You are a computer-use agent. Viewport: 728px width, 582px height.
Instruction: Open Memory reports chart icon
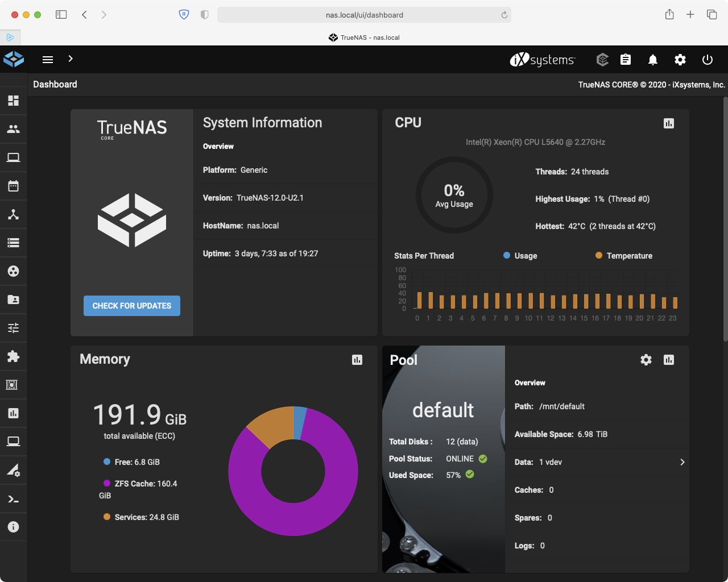click(357, 360)
